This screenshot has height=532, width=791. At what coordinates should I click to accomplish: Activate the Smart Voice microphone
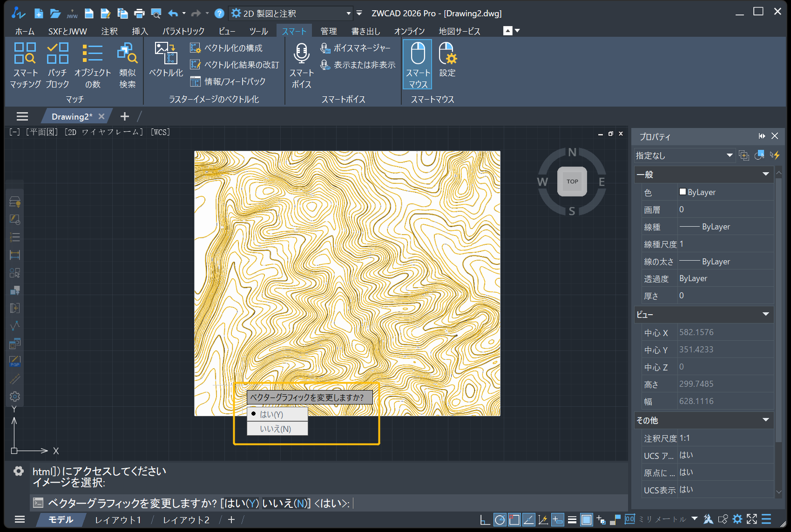pos(302,65)
